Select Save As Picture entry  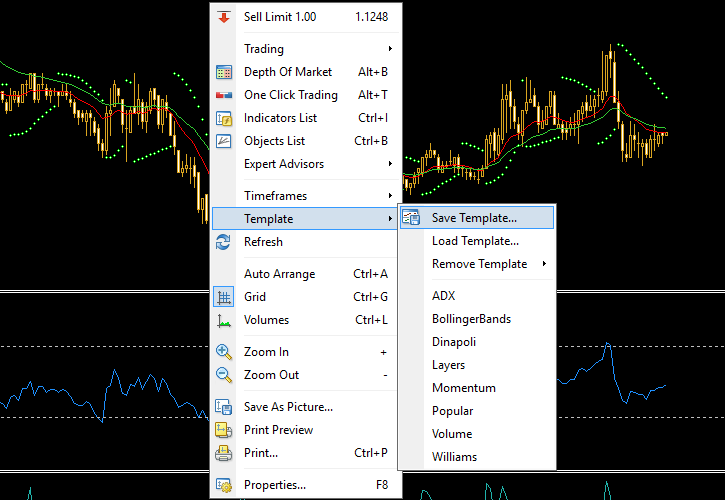(x=306, y=407)
